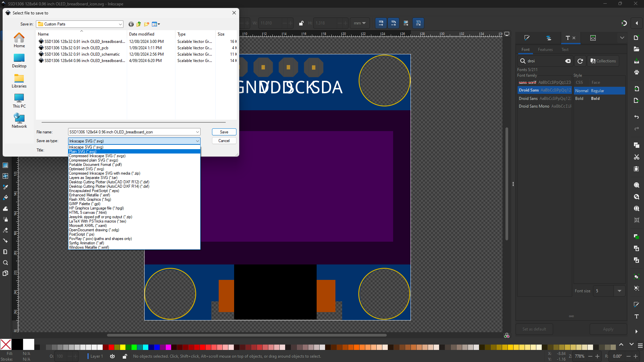Select the Mesh gradient tool

click(x=5, y=176)
